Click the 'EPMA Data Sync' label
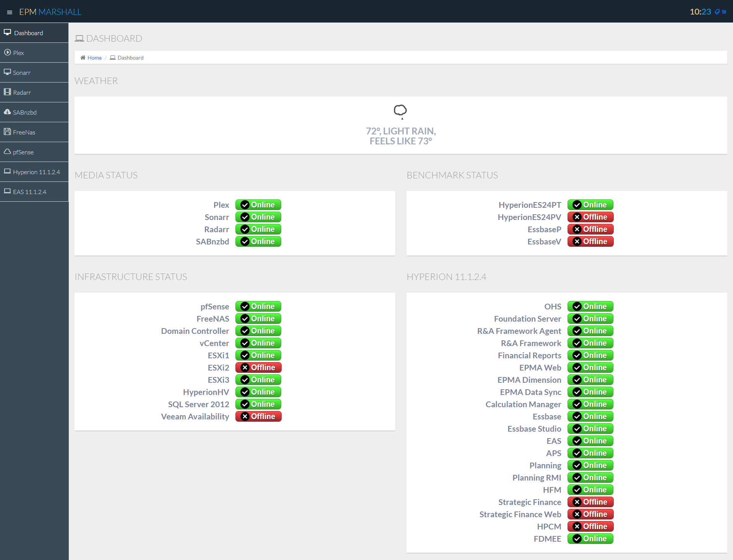Image resolution: width=733 pixels, height=560 pixels. pyautogui.click(x=530, y=392)
